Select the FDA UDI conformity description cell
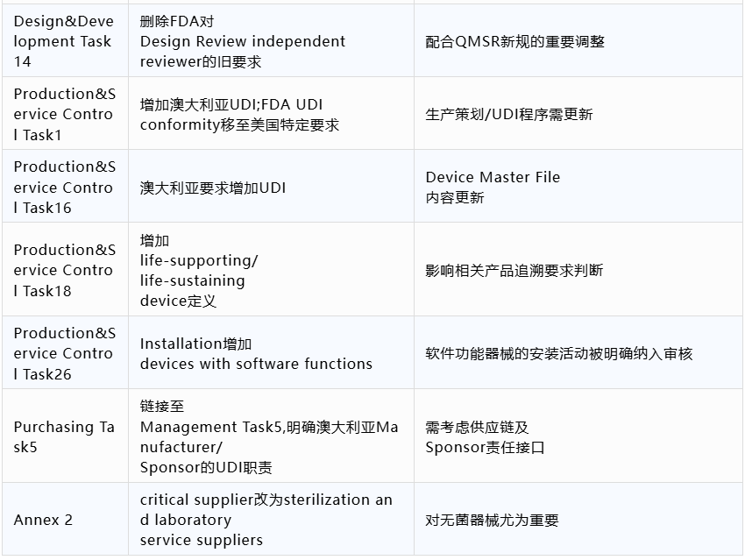This screenshot has height=560, width=745. [272, 114]
